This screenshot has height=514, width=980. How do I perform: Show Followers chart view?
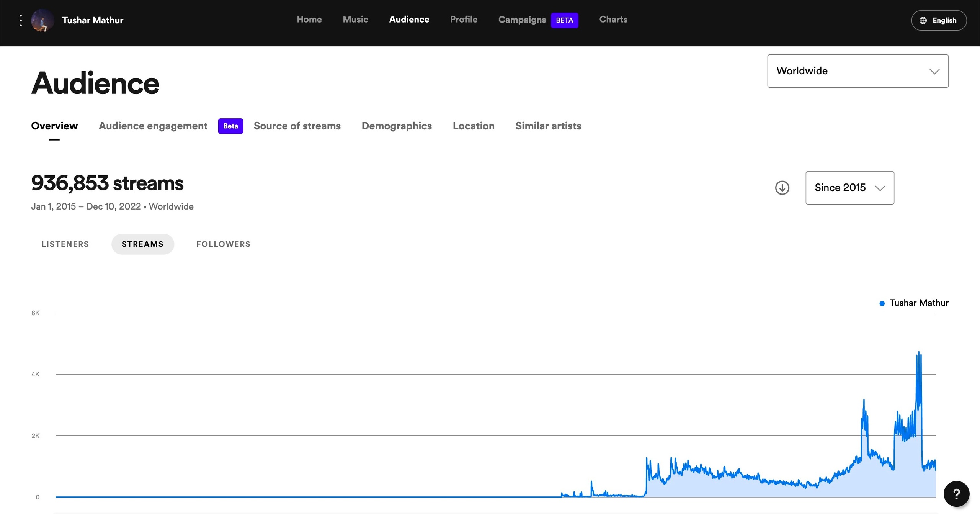point(223,244)
